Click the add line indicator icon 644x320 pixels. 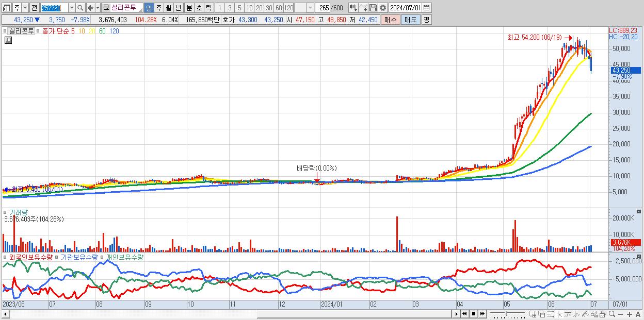point(363,8)
